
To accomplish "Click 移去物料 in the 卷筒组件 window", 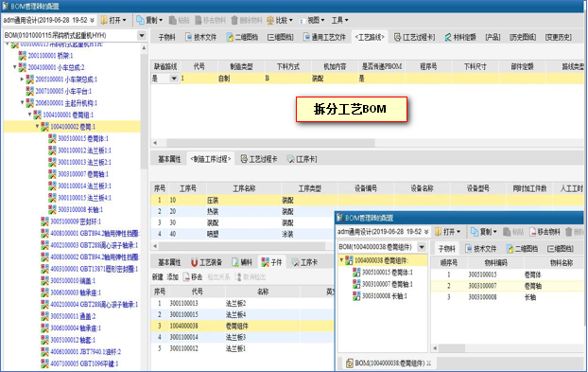I will pos(545,232).
